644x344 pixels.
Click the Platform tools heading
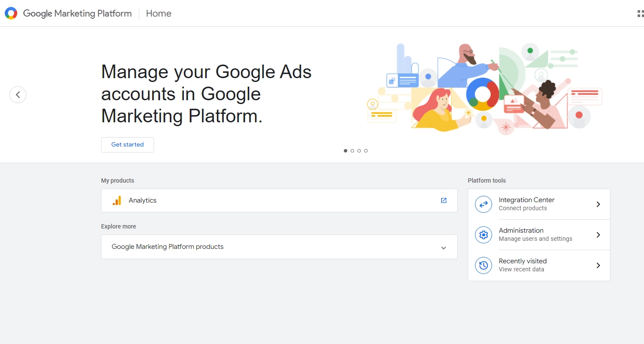coord(487,180)
